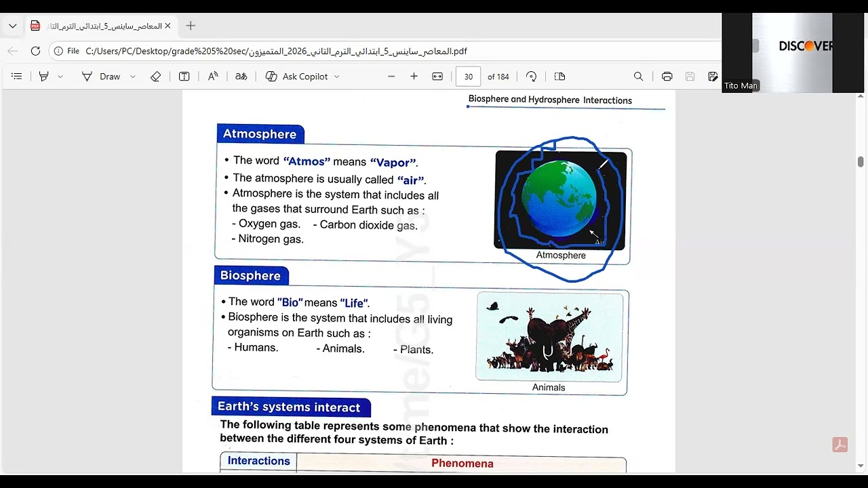Screen dimensions: 868x488
Task: Click the Tito Man participant name label
Action: point(741,86)
